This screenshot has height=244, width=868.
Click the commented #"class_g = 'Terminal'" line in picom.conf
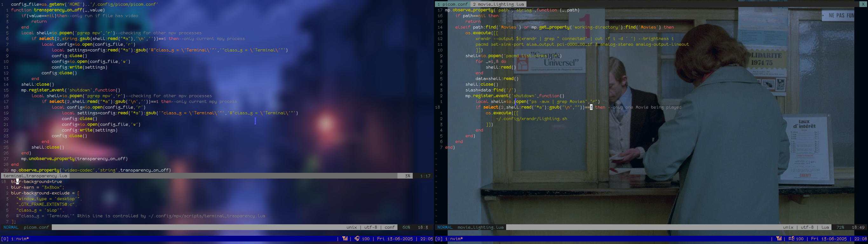(140, 216)
